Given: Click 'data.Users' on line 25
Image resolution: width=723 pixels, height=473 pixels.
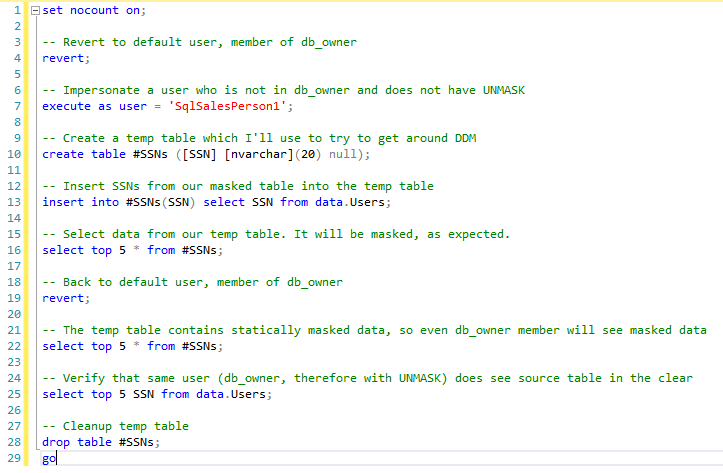Looking at the screenshot, I should click(x=231, y=394).
